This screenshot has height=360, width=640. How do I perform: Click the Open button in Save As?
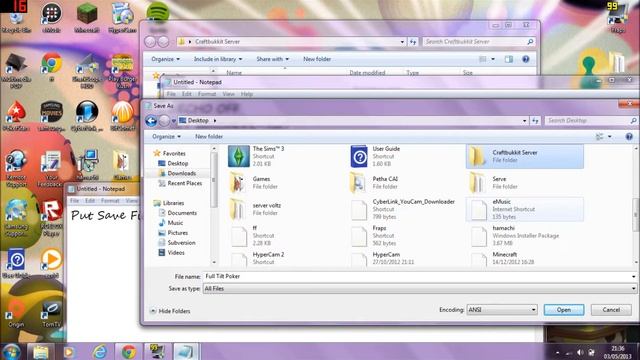point(564,310)
